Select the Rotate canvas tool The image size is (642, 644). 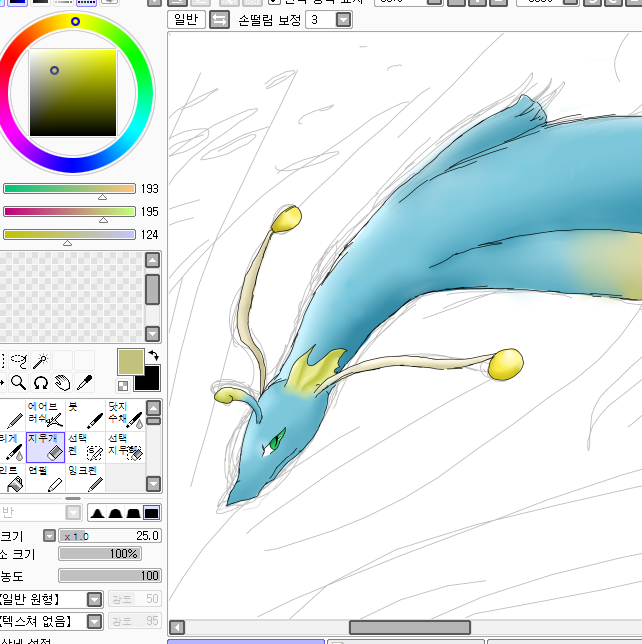point(41,383)
